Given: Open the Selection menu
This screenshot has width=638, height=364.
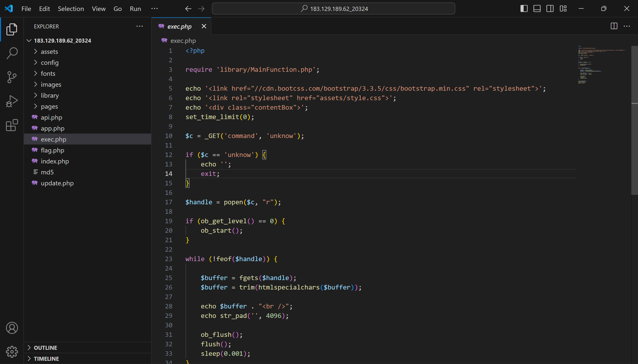Looking at the screenshot, I should click(71, 9).
